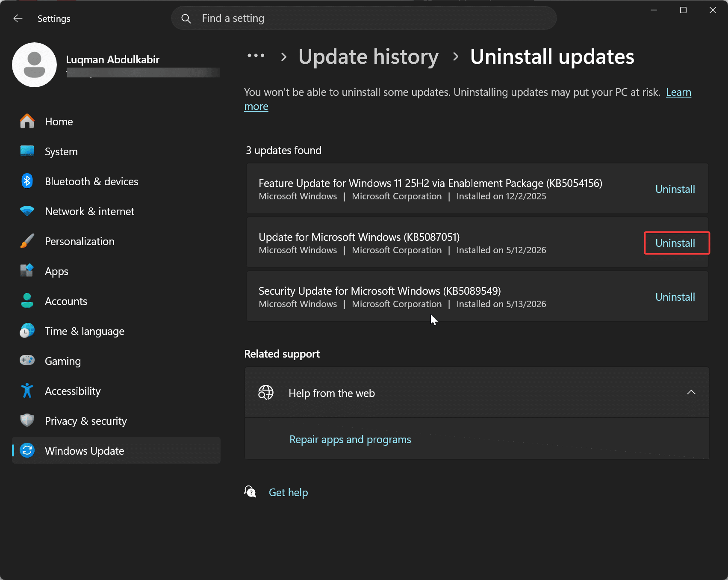This screenshot has height=580, width=728.
Task: Click the Windows Update sync icon
Action: click(x=27, y=450)
